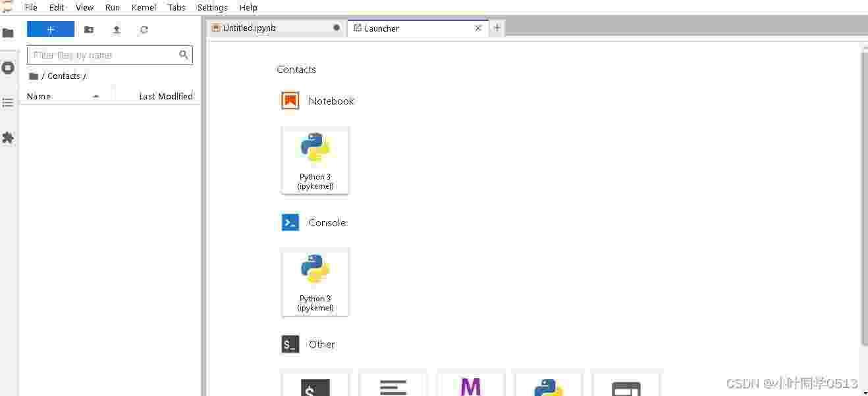Open the Extension Manager puzzle icon
The width and height of the screenshot is (868, 396).
(x=8, y=137)
